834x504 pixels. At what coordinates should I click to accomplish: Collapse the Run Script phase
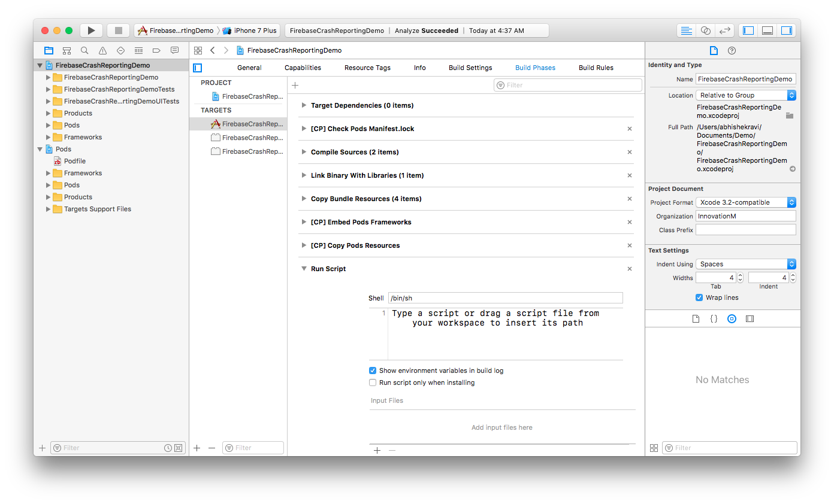point(304,269)
